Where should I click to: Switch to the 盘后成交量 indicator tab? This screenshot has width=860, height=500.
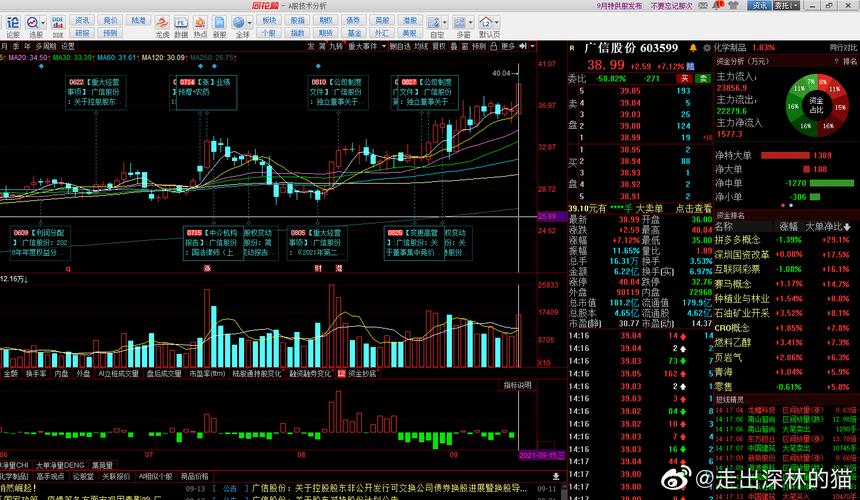pos(163,374)
